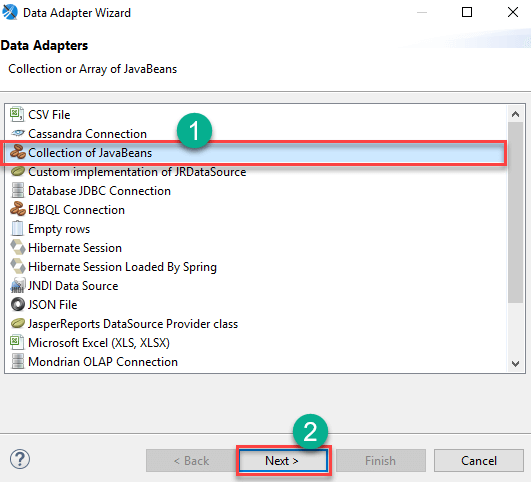Viewport: 531px width, 482px height.
Task: Click the scrollbar down arrow
Action: (x=515, y=364)
